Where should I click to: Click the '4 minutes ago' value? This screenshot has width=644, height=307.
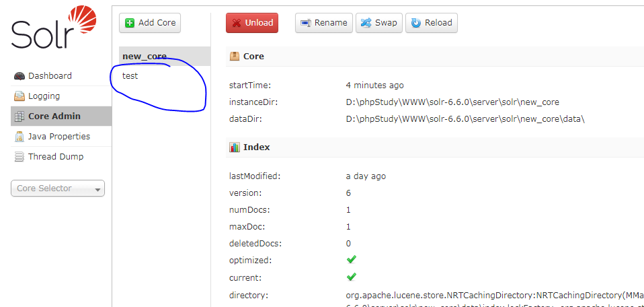[375, 86]
